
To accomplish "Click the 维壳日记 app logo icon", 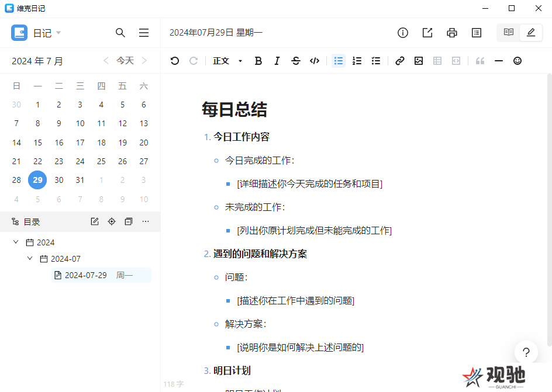I will click(x=9, y=8).
